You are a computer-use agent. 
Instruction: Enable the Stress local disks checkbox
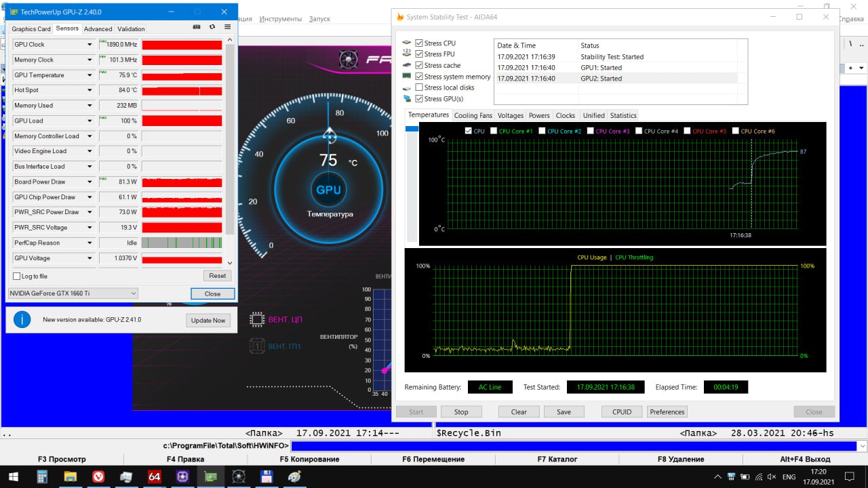click(419, 87)
